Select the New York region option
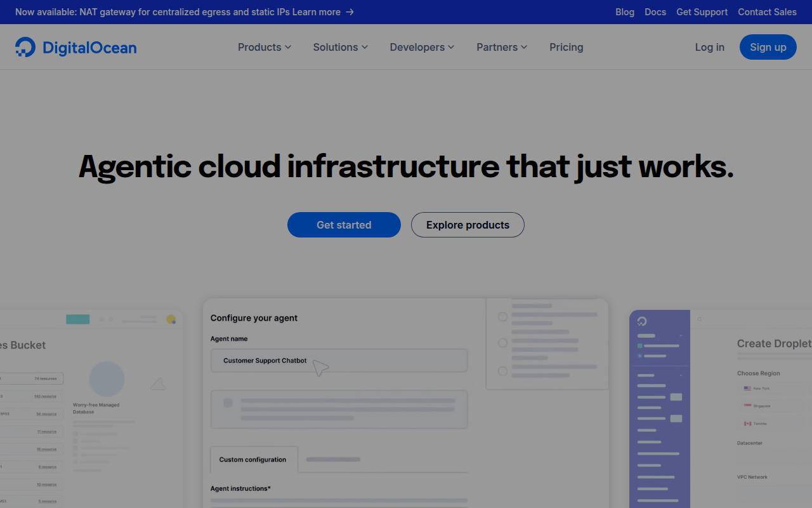 [x=761, y=388]
